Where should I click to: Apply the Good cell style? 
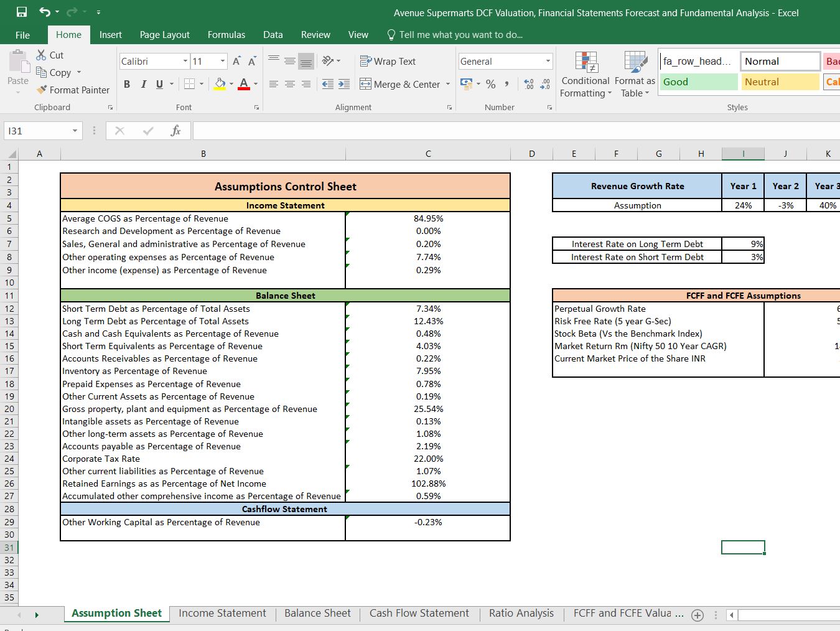698,82
